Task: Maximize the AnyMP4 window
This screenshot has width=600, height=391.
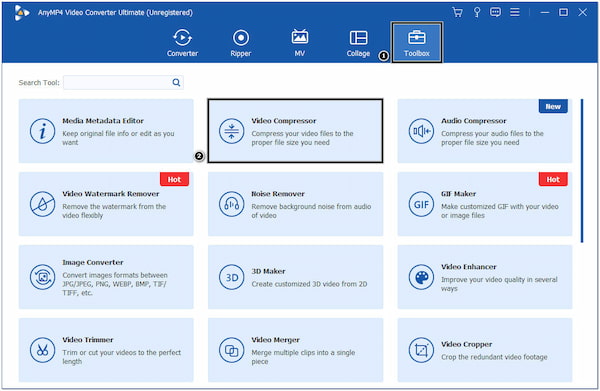Action: (563, 12)
